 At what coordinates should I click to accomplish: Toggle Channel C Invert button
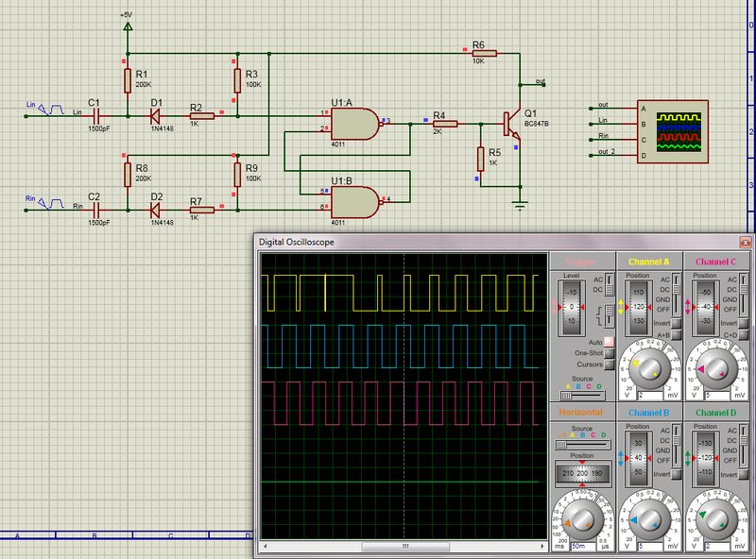(x=743, y=323)
